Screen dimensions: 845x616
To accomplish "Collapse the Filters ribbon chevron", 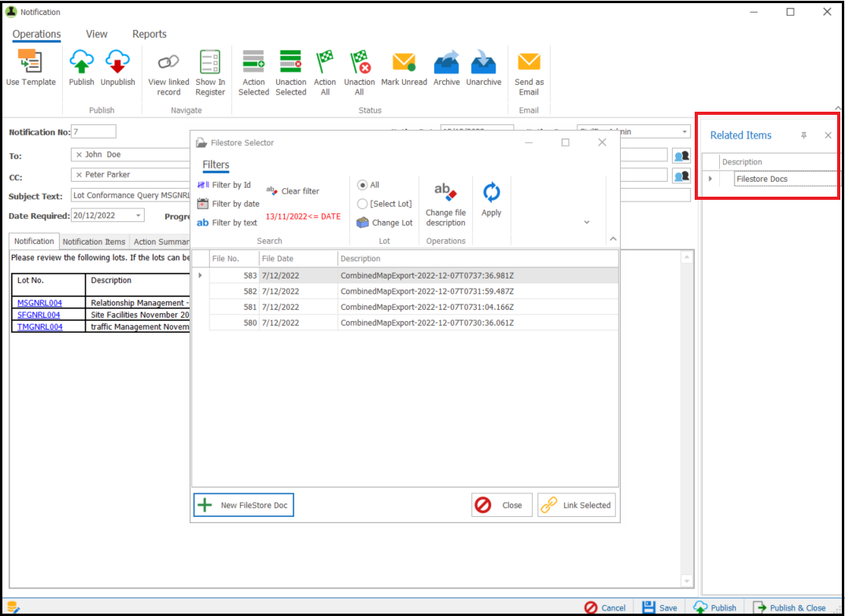I will 613,238.
